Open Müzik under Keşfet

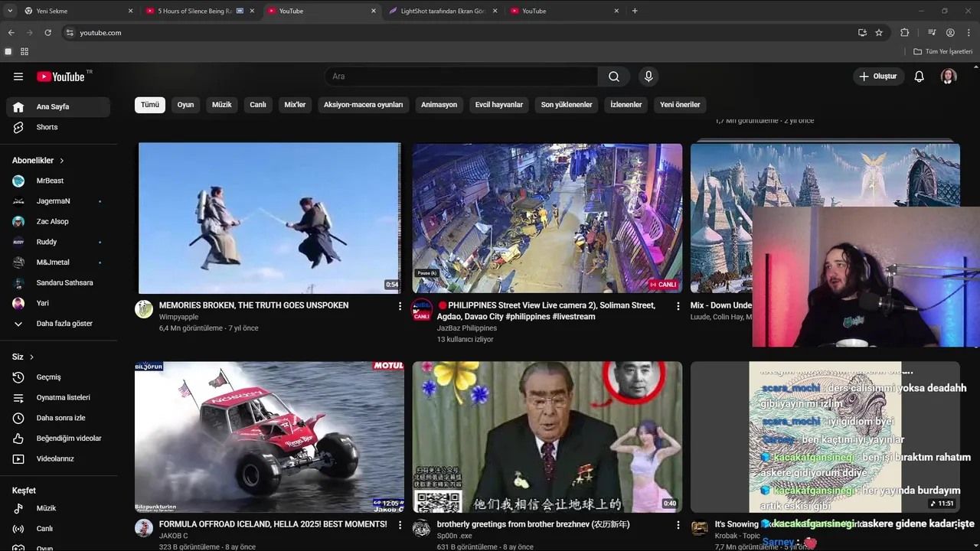pyautogui.click(x=58, y=508)
